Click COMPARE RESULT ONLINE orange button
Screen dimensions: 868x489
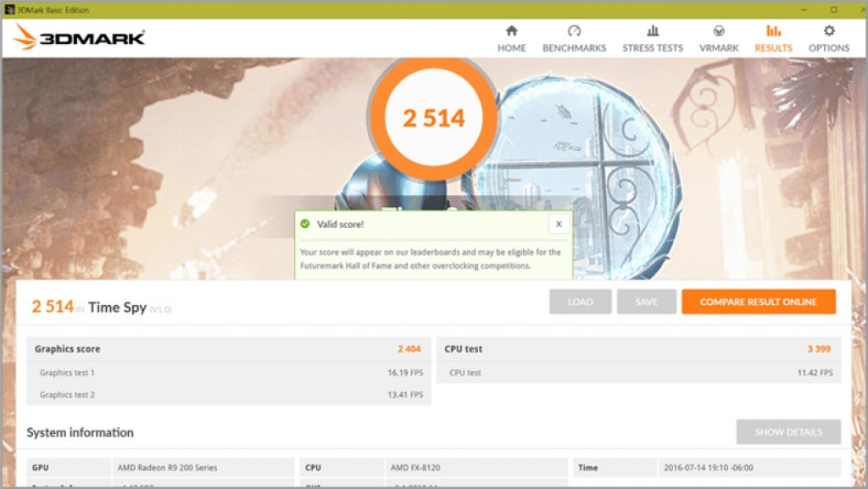click(758, 302)
